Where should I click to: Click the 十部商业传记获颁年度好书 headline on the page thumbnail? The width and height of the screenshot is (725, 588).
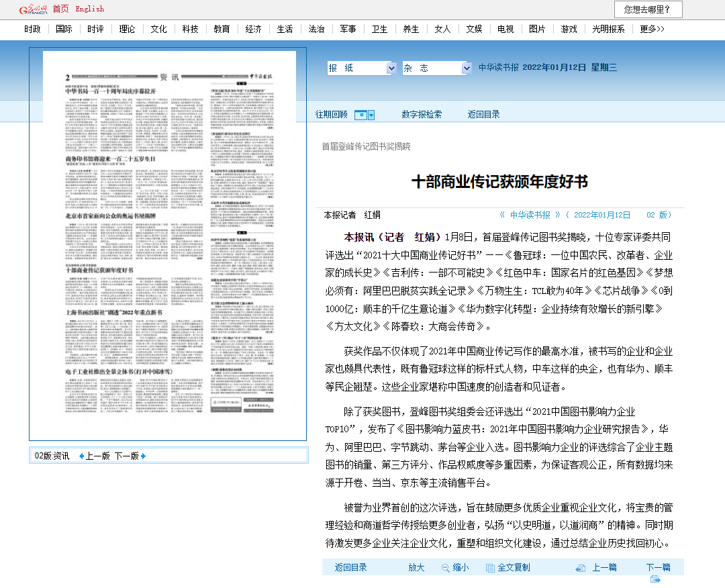click(x=99, y=271)
